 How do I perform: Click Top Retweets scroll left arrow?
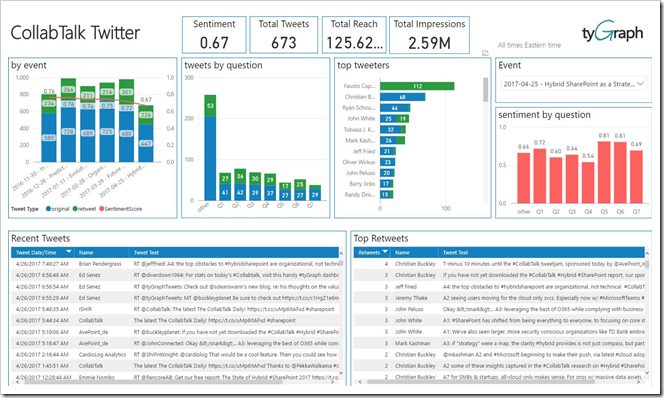click(360, 382)
